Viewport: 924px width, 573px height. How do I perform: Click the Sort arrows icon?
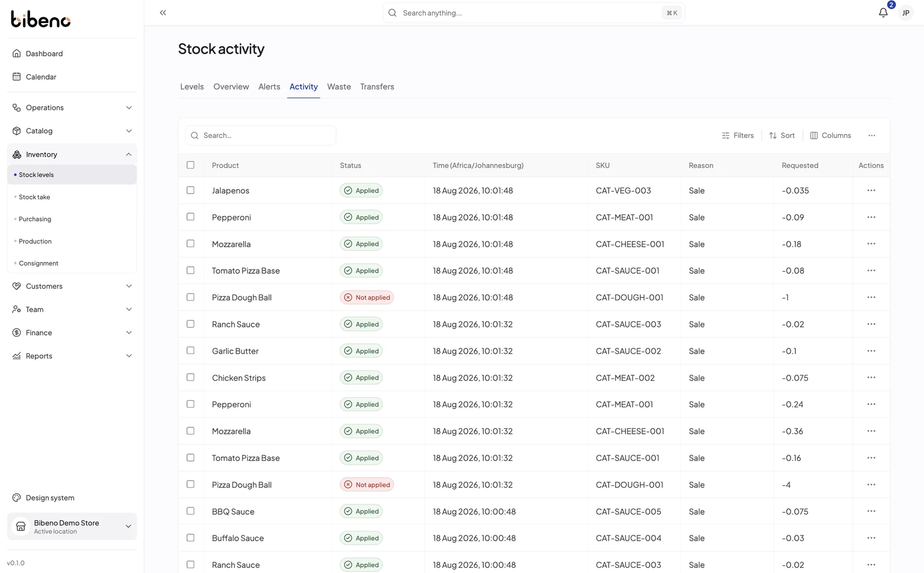(773, 135)
